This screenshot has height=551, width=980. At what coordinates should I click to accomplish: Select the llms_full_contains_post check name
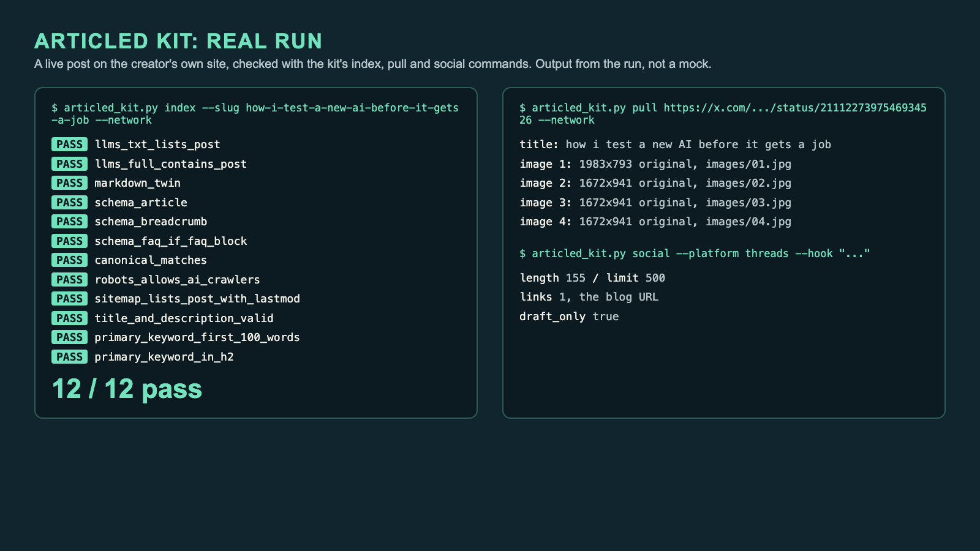tap(170, 164)
